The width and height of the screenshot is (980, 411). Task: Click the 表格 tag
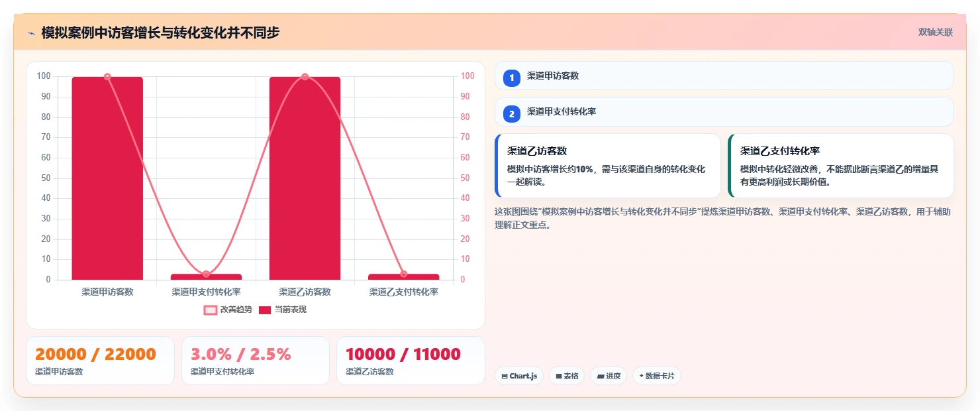click(x=567, y=376)
